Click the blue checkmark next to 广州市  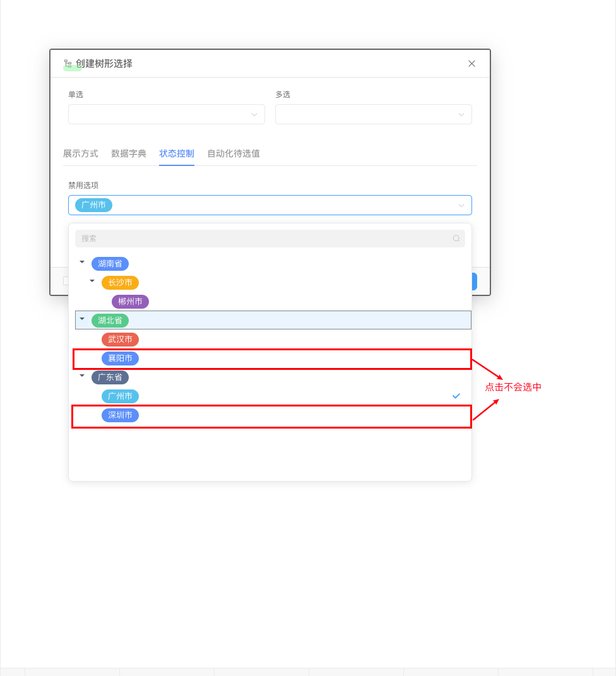tap(456, 396)
